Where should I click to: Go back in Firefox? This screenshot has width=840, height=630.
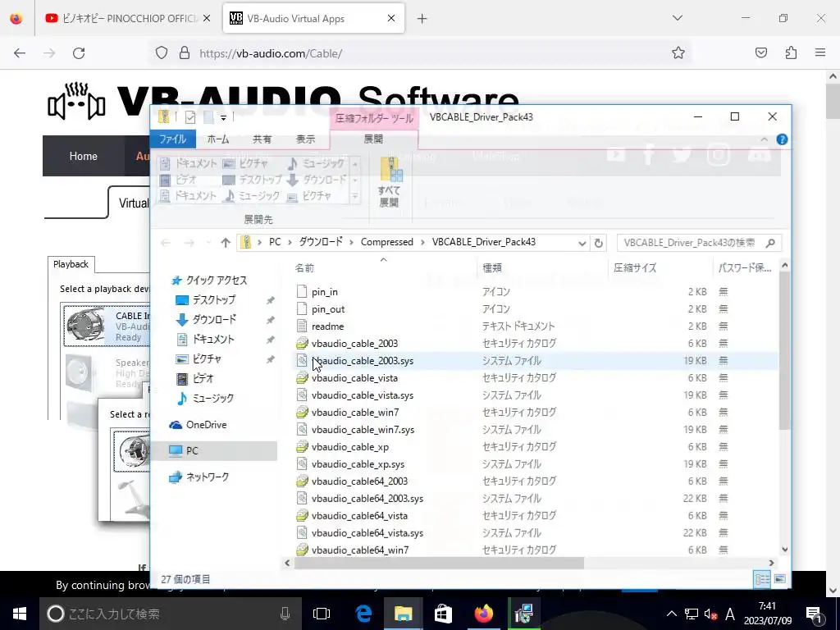point(20,53)
